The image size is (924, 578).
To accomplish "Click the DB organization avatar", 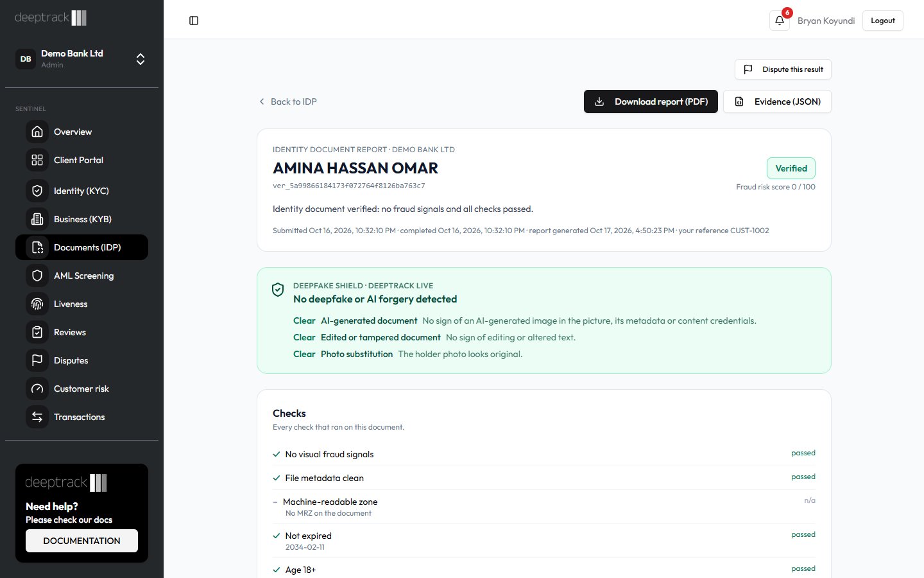I will click(26, 59).
